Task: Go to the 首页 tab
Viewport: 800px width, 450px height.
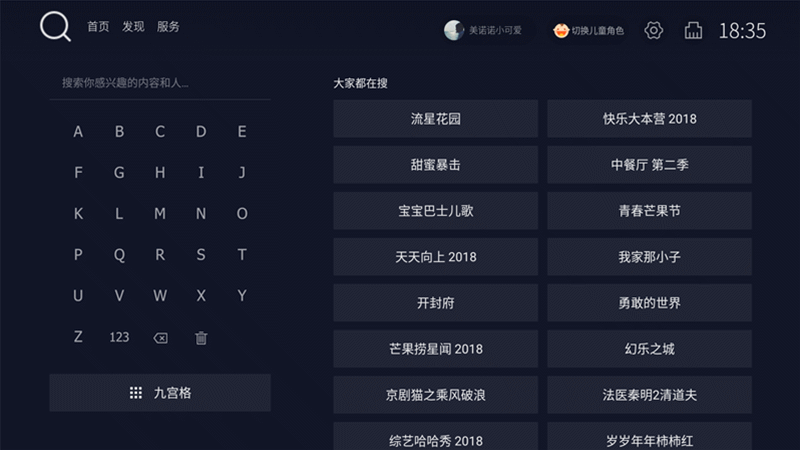Action: (98, 27)
